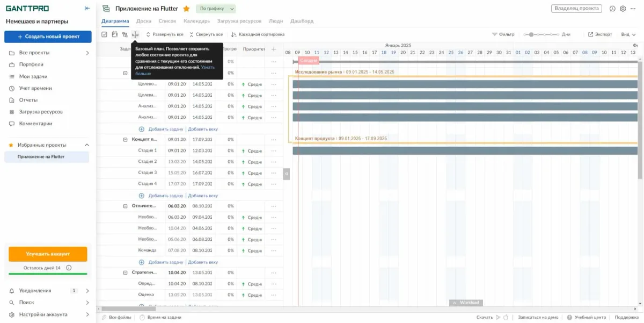
Task: Switch to the Доска tab
Action: click(143, 21)
